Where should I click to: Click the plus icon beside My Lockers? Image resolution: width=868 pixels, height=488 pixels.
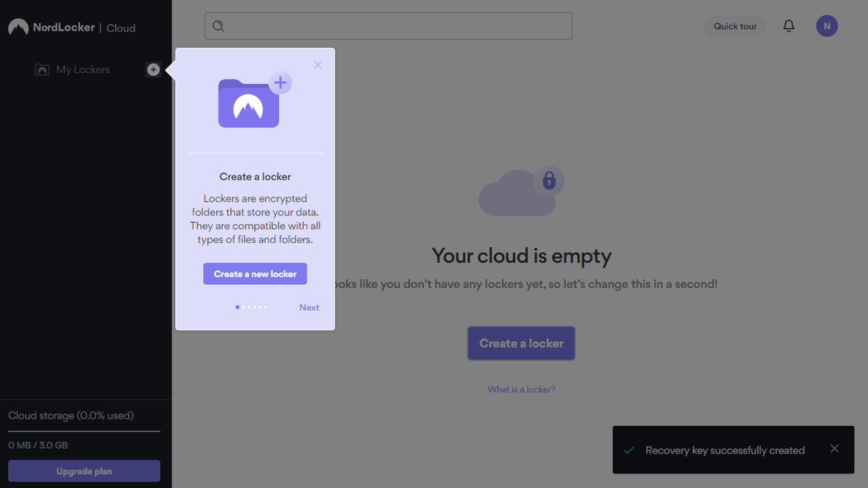pos(153,69)
